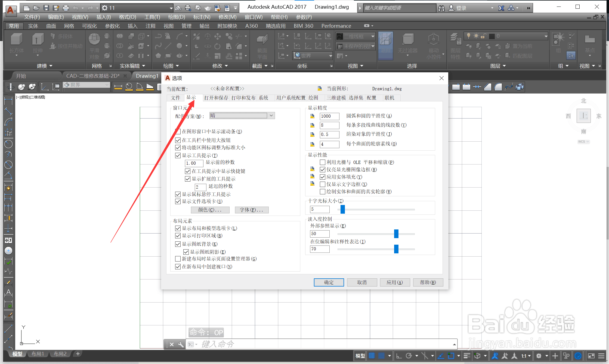Uncheck 在工具栏中使用大按钮
609x364 pixels.
click(x=178, y=140)
